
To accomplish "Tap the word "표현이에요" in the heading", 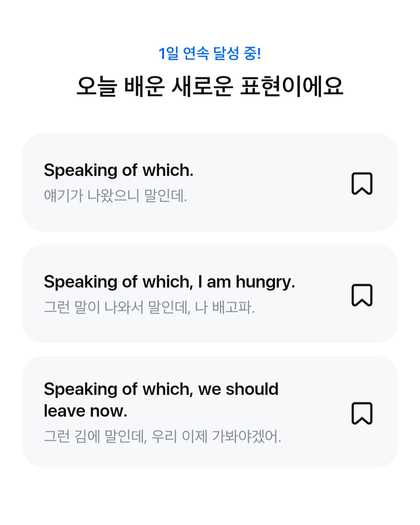I will coord(292,86).
